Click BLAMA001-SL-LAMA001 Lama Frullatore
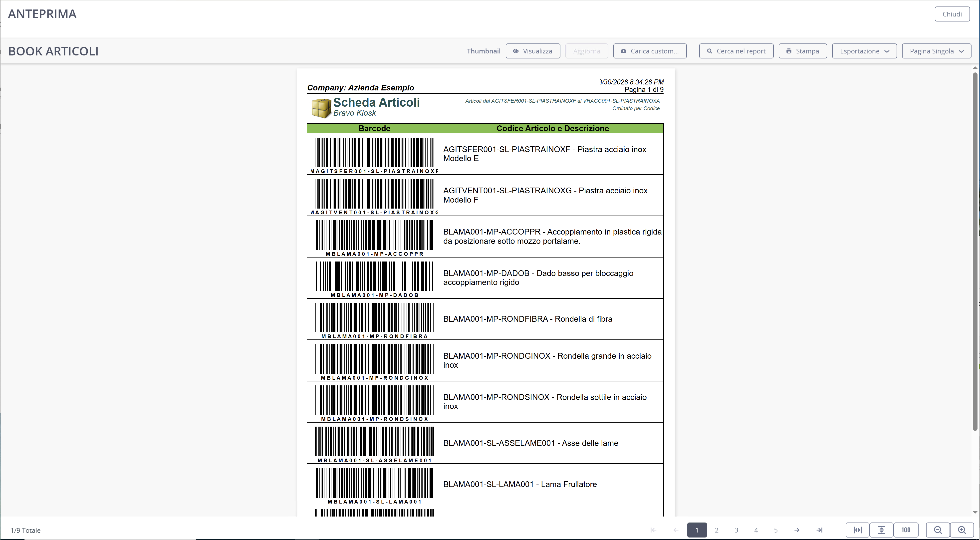Image resolution: width=980 pixels, height=540 pixels. tap(552, 484)
